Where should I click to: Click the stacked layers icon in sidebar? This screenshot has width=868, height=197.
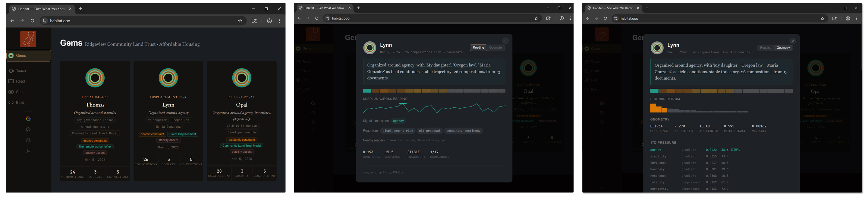28,140
